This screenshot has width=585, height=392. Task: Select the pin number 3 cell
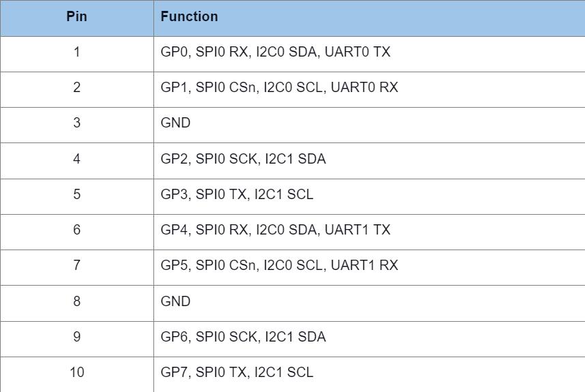click(x=76, y=123)
